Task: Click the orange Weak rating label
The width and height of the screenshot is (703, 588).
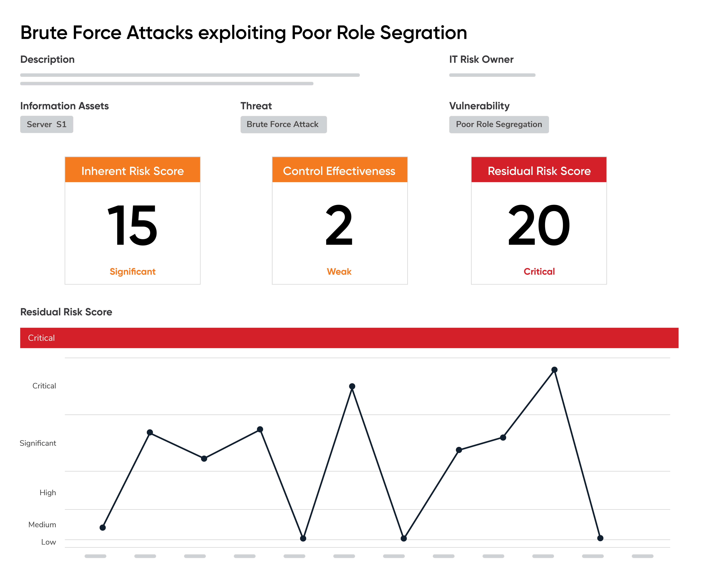Action: (x=339, y=271)
